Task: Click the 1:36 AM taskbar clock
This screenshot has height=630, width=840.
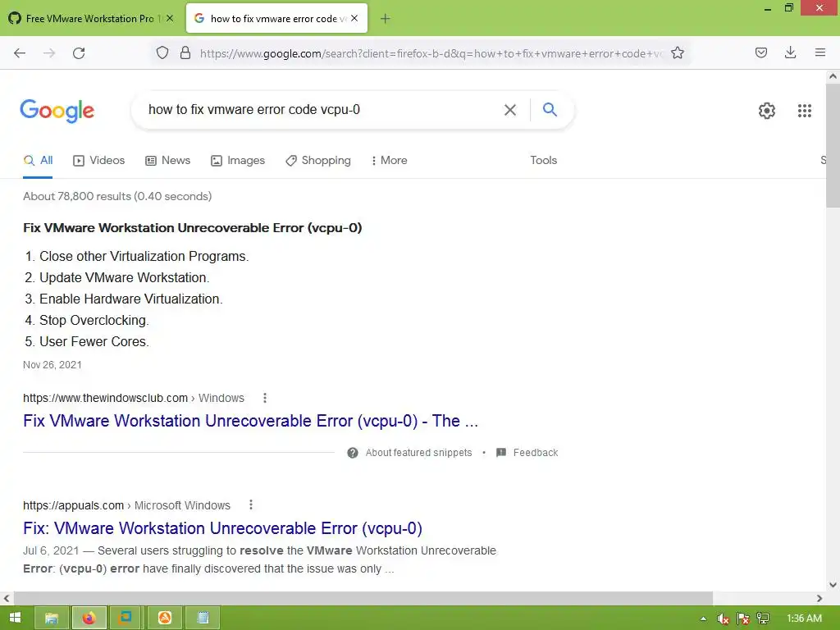Action: tap(804, 619)
